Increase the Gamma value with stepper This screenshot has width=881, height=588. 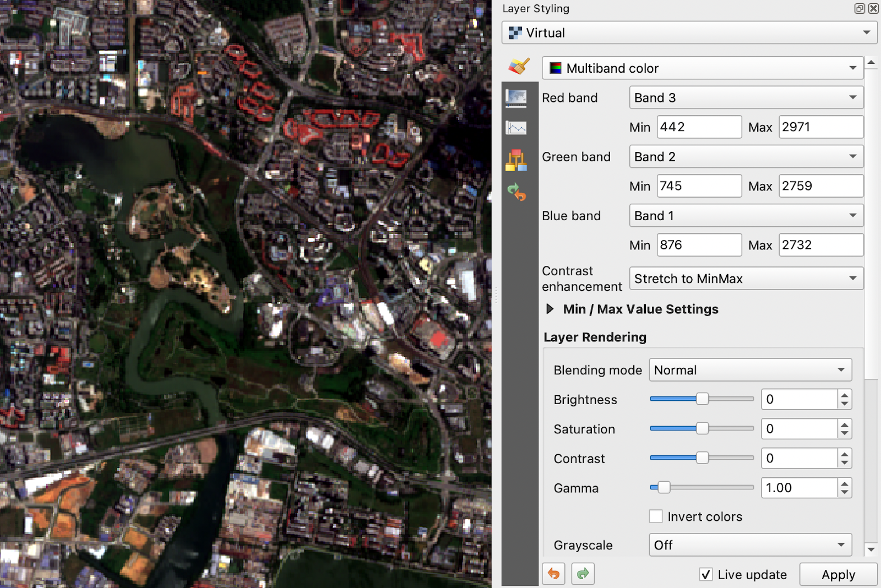(x=845, y=483)
